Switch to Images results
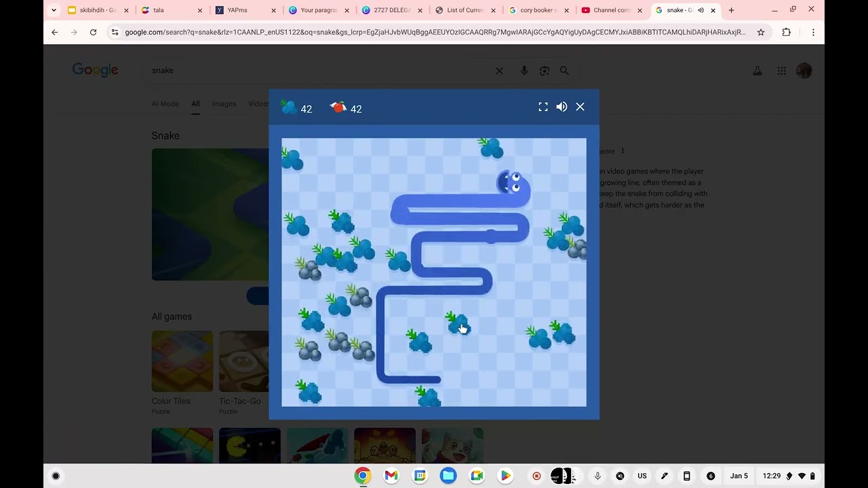 (x=224, y=104)
